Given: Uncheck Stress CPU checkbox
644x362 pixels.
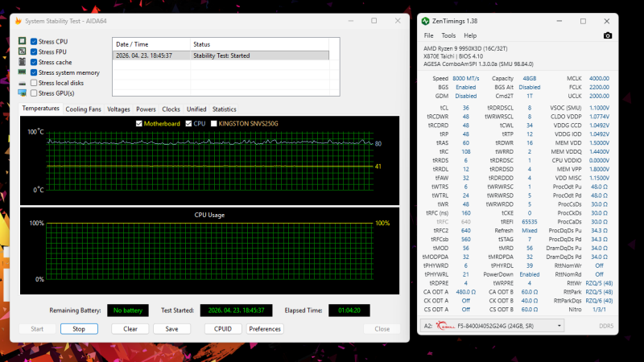Looking at the screenshot, I should point(34,42).
